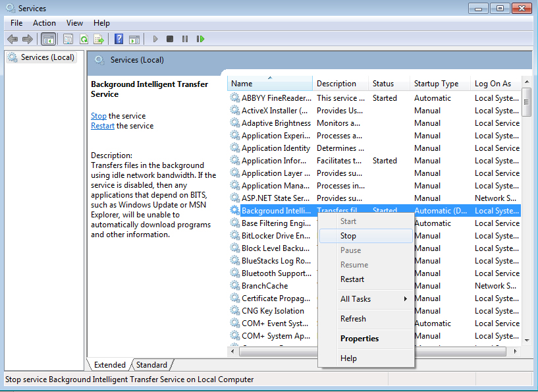This screenshot has height=392, width=538.
Task: Select the Certificate Propagation service name
Action: pos(276,298)
